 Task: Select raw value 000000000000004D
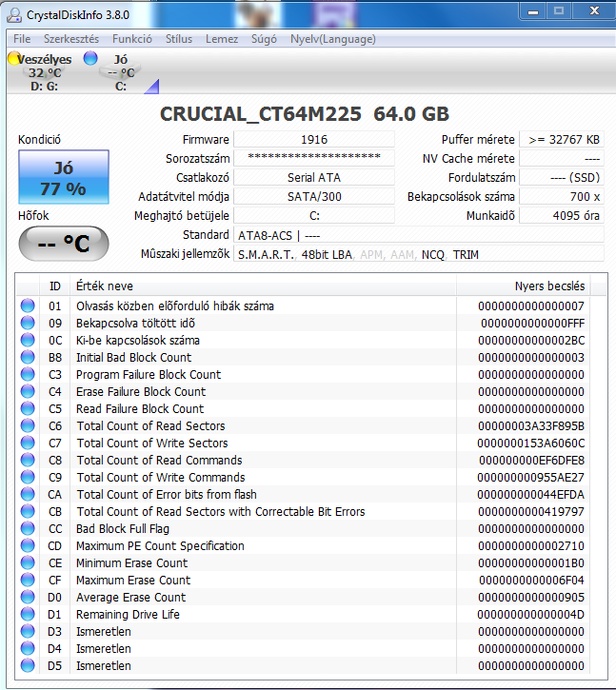click(531, 614)
